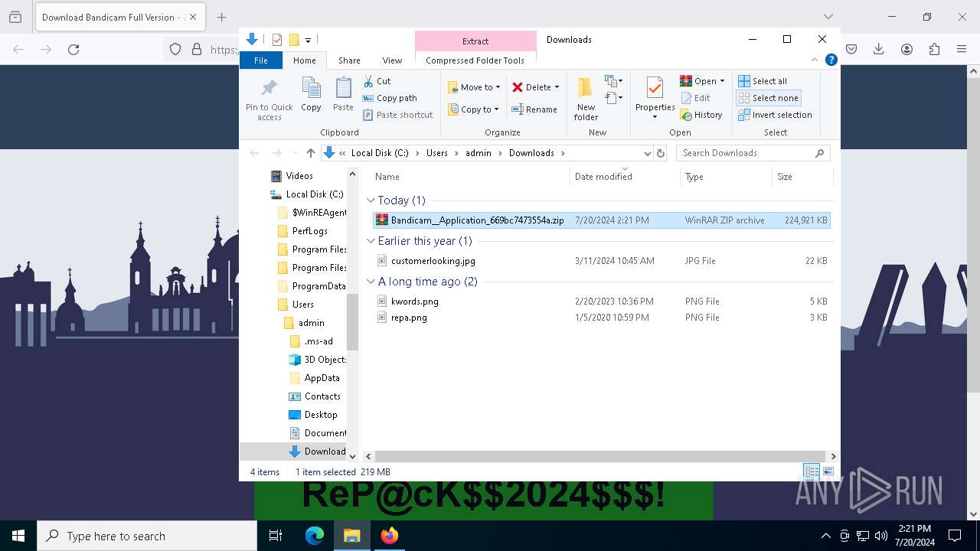Open the File menu tab
This screenshot has width=980, height=551.
tap(261, 60)
